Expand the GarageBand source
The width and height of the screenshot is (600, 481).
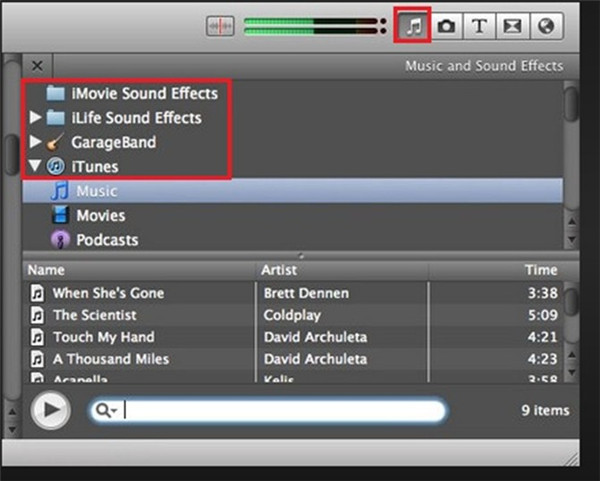[35, 142]
